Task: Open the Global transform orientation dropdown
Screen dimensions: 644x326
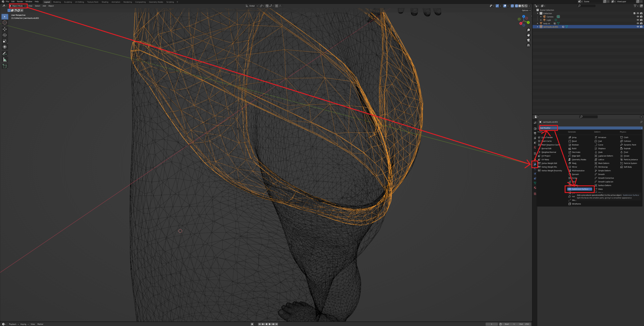Action: click(252, 6)
